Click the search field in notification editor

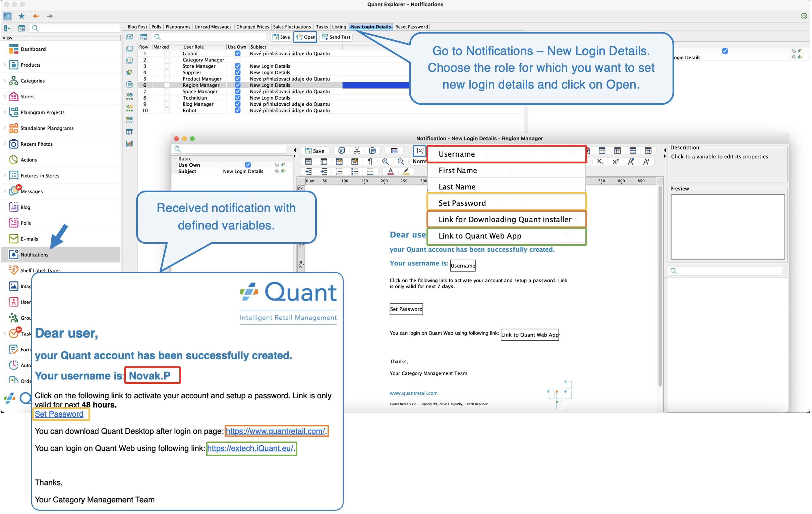[x=233, y=149]
